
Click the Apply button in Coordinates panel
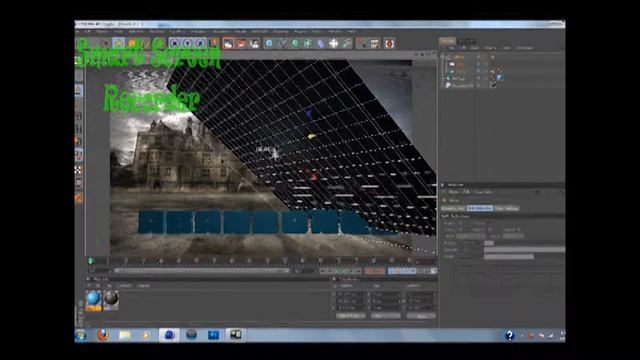point(421,316)
